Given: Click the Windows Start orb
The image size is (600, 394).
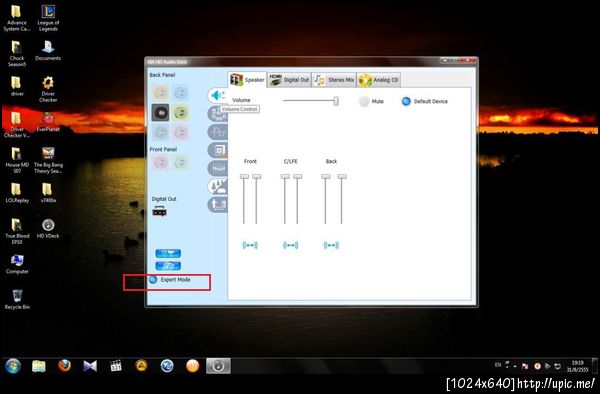Looking at the screenshot, I should pos(13,366).
